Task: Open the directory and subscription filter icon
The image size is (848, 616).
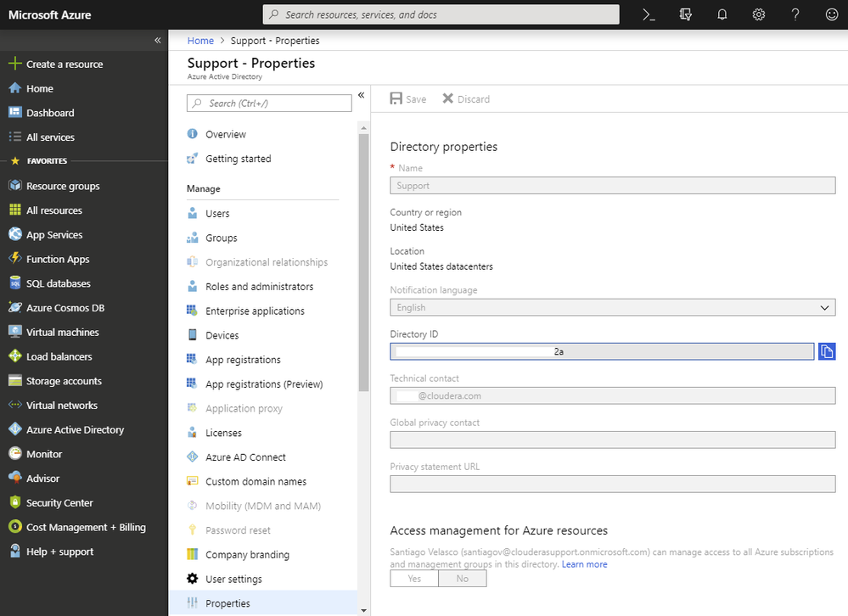Action: [x=686, y=14]
